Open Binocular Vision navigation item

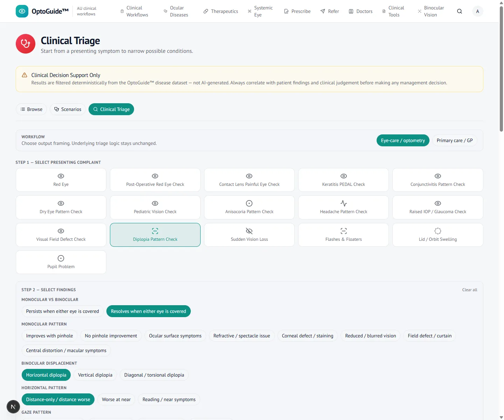click(x=431, y=11)
